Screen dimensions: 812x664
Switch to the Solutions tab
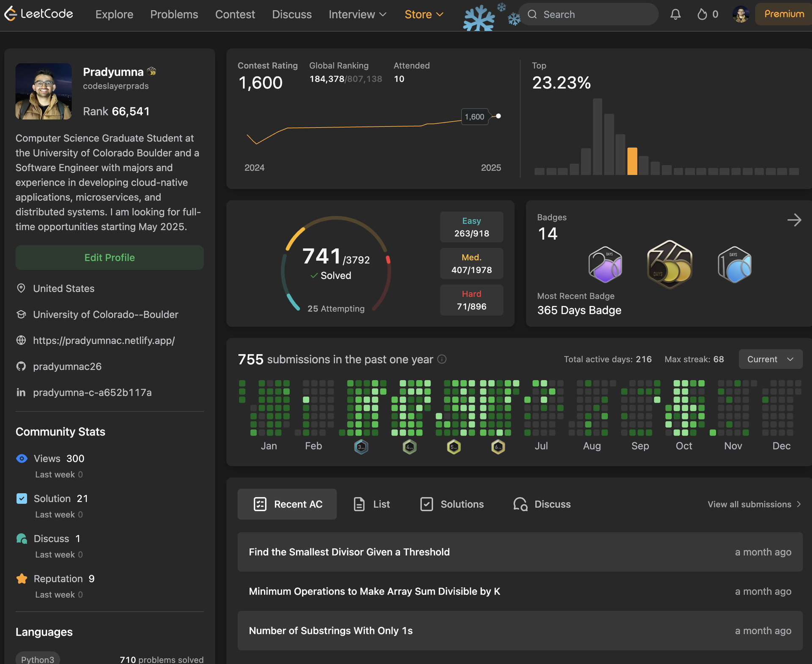click(x=452, y=504)
